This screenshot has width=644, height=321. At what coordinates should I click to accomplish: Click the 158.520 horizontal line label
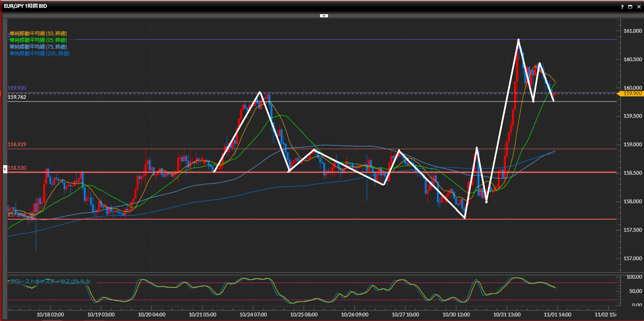(17, 168)
